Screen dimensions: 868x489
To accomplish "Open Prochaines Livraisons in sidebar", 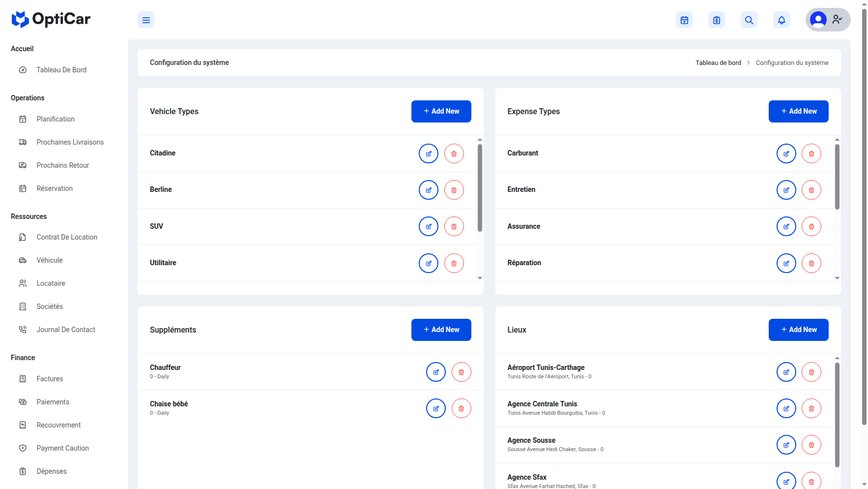I will pyautogui.click(x=70, y=142).
